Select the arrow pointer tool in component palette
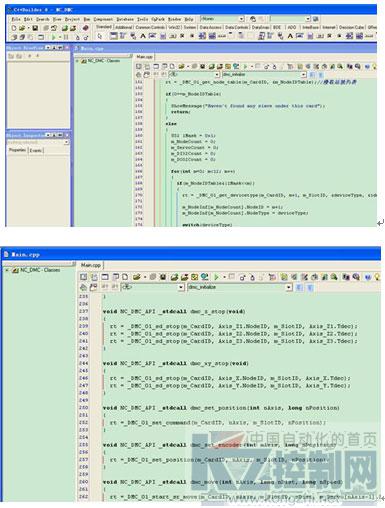Screen dimensions: 385x508 (100, 36)
